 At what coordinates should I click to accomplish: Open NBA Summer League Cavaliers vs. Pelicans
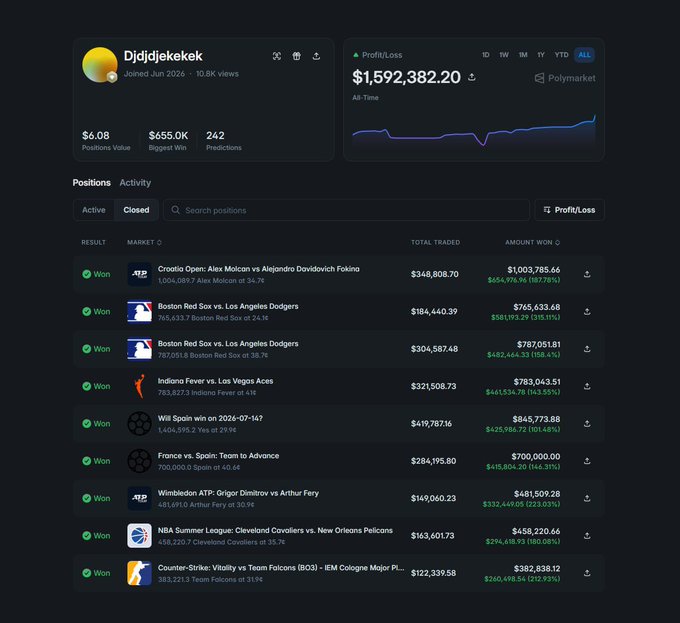point(275,530)
